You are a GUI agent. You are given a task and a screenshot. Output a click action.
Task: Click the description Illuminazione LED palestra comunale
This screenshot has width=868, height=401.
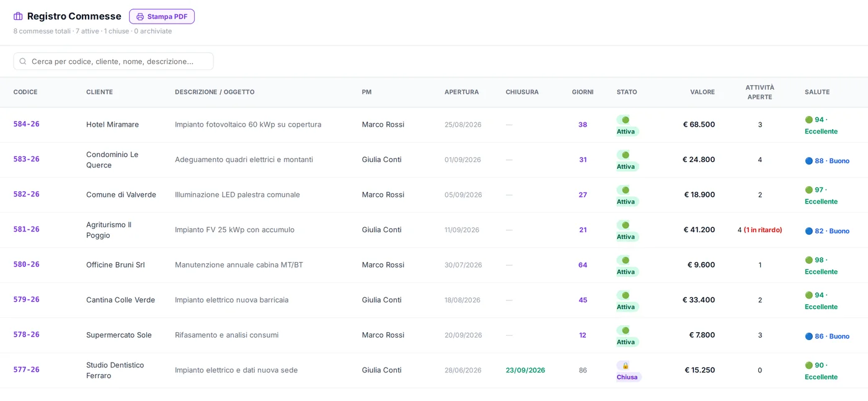(x=237, y=195)
